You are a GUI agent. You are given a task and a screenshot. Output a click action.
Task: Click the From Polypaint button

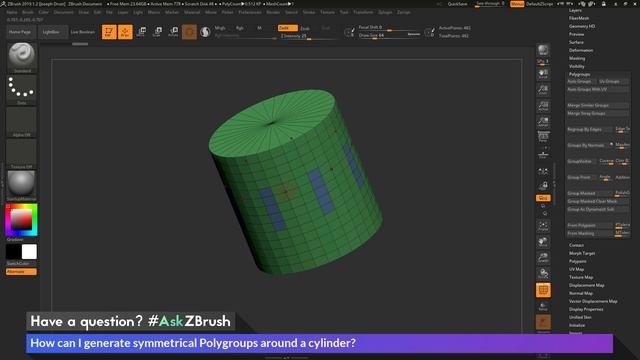[590, 225]
